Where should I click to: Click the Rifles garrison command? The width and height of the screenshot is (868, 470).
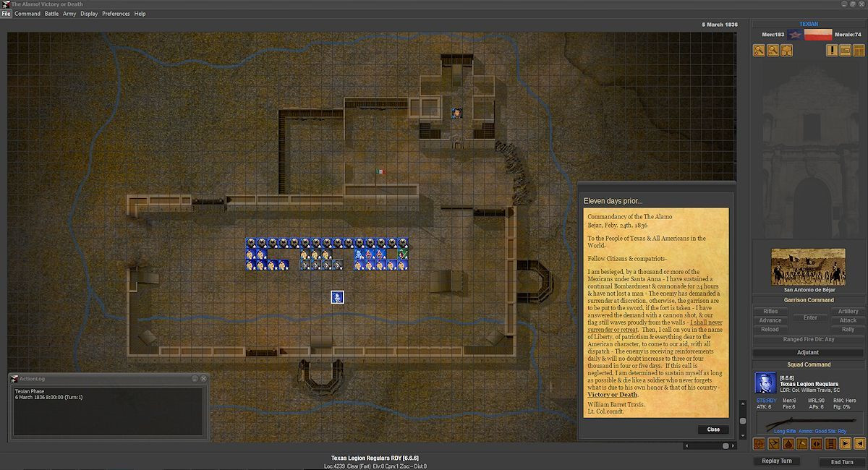pyautogui.click(x=770, y=312)
